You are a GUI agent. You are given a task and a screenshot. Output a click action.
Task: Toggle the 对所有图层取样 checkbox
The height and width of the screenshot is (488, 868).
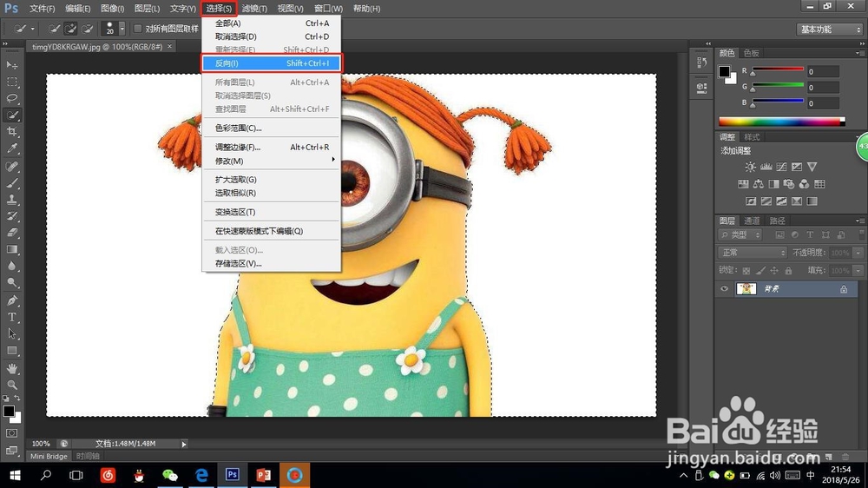click(138, 29)
